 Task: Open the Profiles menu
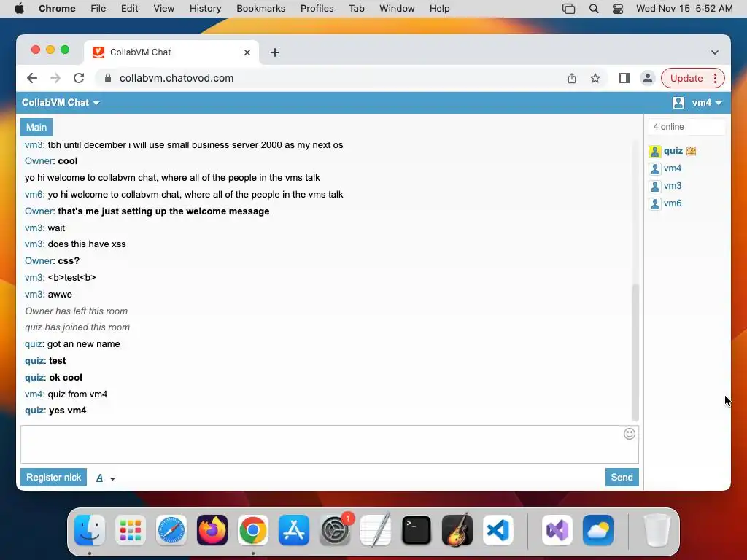[x=317, y=9]
